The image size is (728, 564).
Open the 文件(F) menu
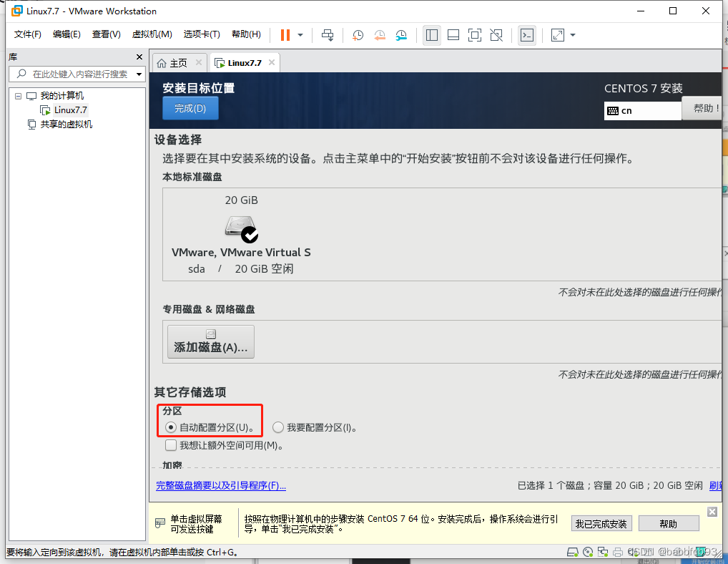[x=27, y=34]
